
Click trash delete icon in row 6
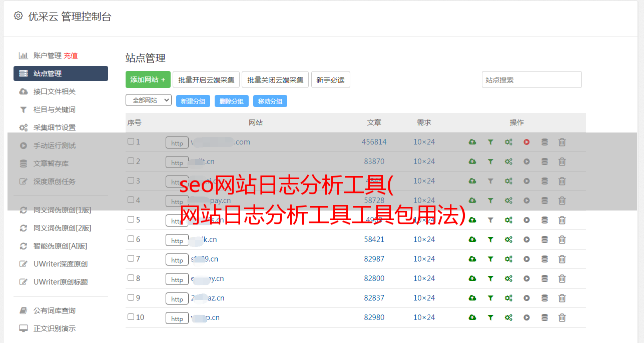click(562, 239)
